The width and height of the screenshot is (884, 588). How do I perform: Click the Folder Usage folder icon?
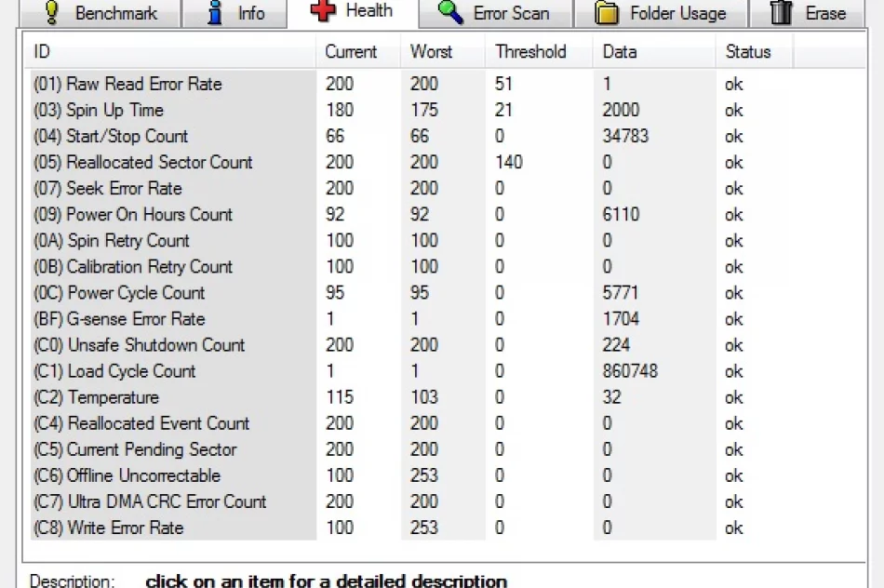(x=607, y=12)
